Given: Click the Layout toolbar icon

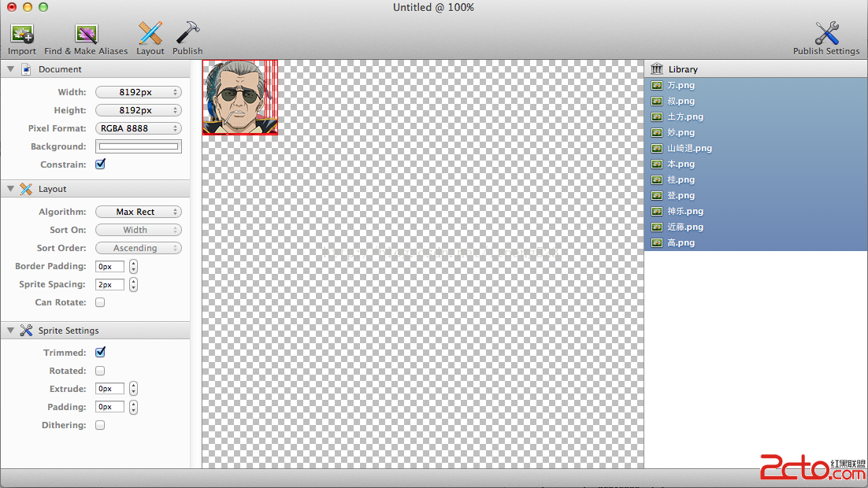Looking at the screenshot, I should [150, 34].
